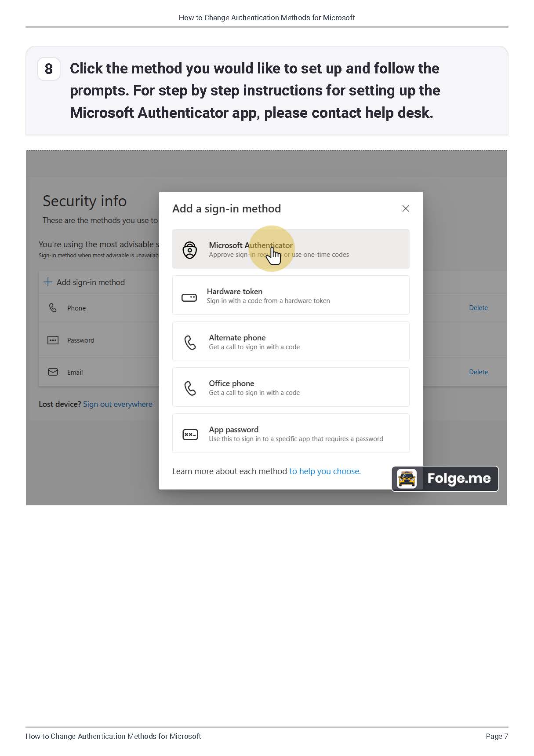
Task: Click the Hardware token device icon
Action: pos(189,298)
